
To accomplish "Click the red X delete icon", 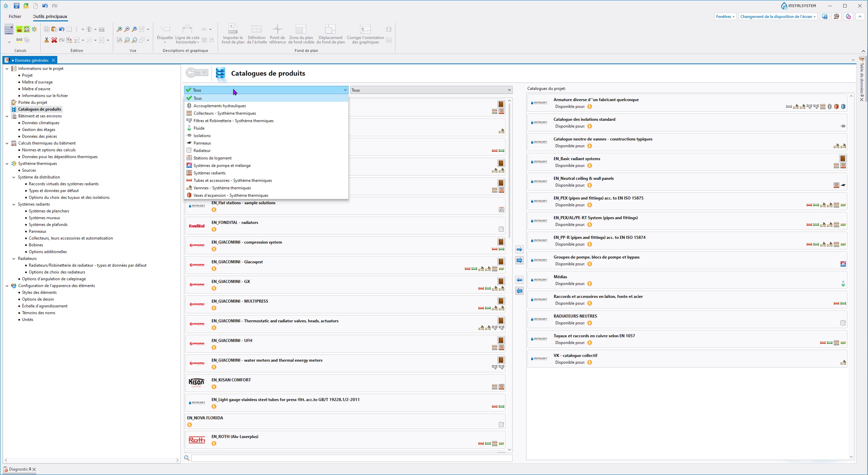I will tap(54, 40).
